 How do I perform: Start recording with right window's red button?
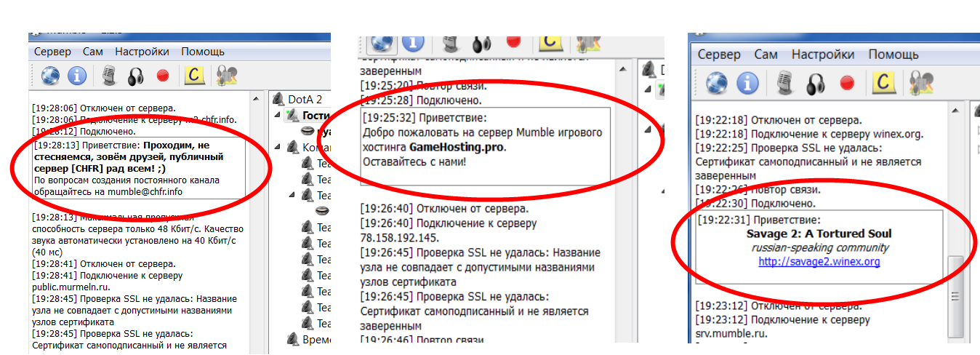pyautogui.click(x=847, y=82)
